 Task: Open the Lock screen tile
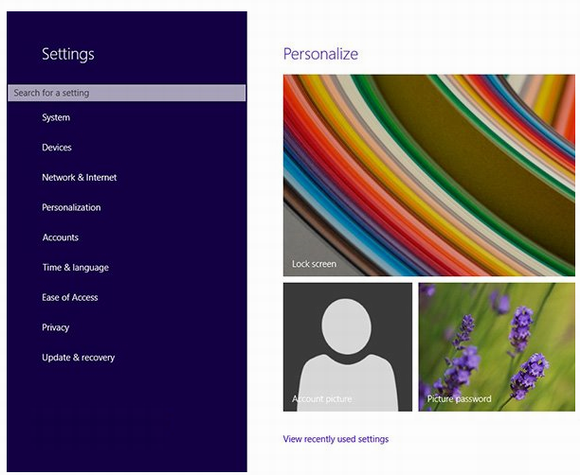click(429, 175)
